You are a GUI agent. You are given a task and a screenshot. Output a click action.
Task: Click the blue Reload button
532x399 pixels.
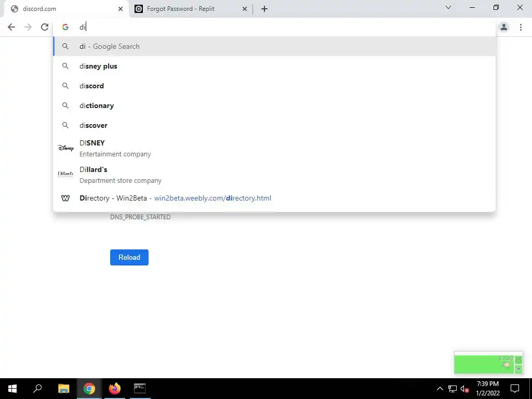(x=129, y=258)
